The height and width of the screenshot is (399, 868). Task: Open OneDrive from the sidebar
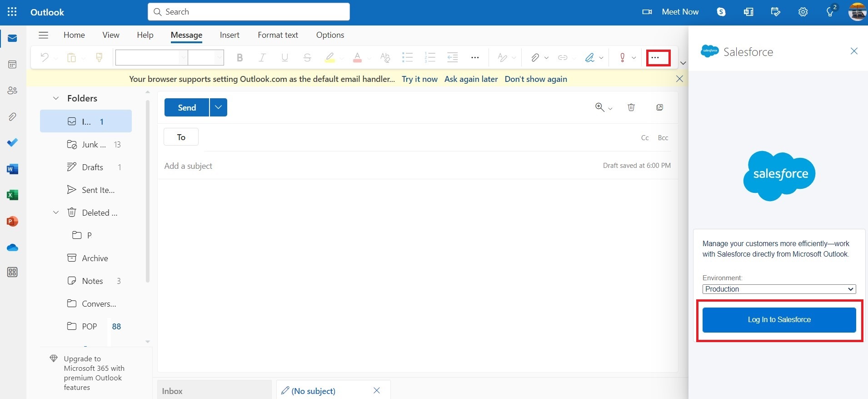click(12, 248)
